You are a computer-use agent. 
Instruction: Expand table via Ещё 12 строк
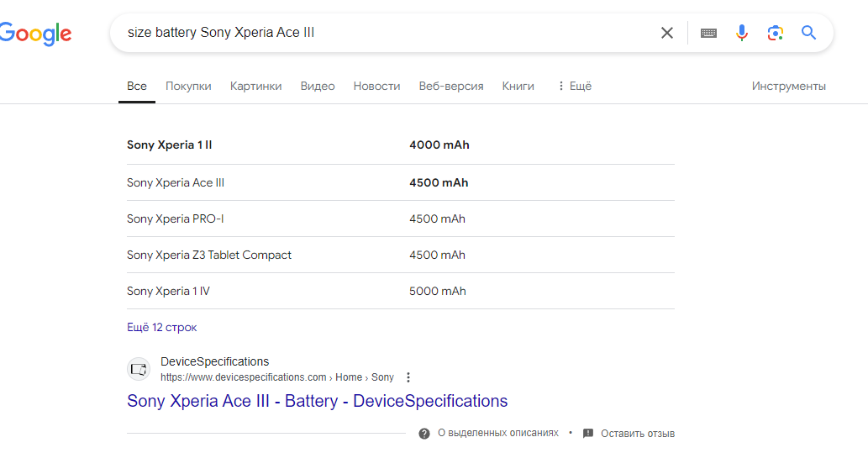coord(161,327)
